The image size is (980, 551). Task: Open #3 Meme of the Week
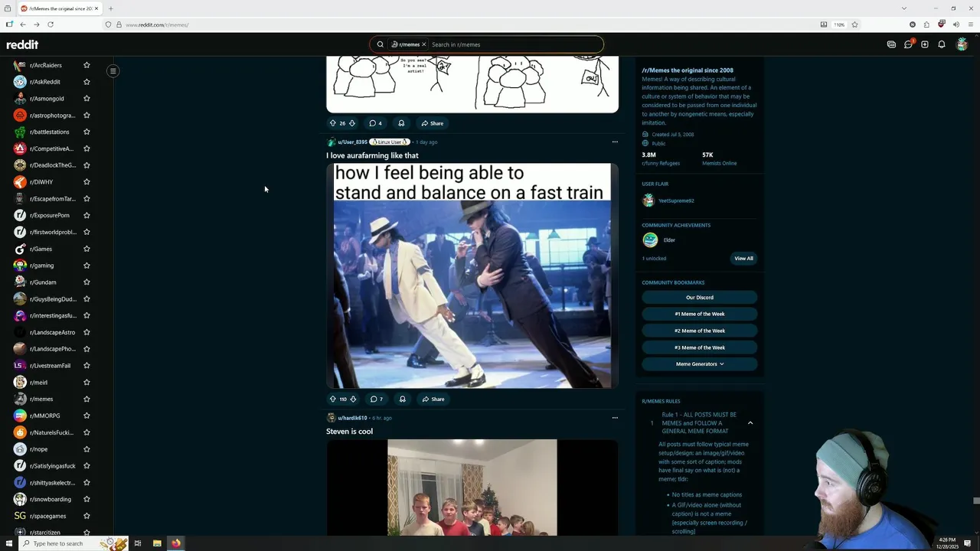pos(700,347)
